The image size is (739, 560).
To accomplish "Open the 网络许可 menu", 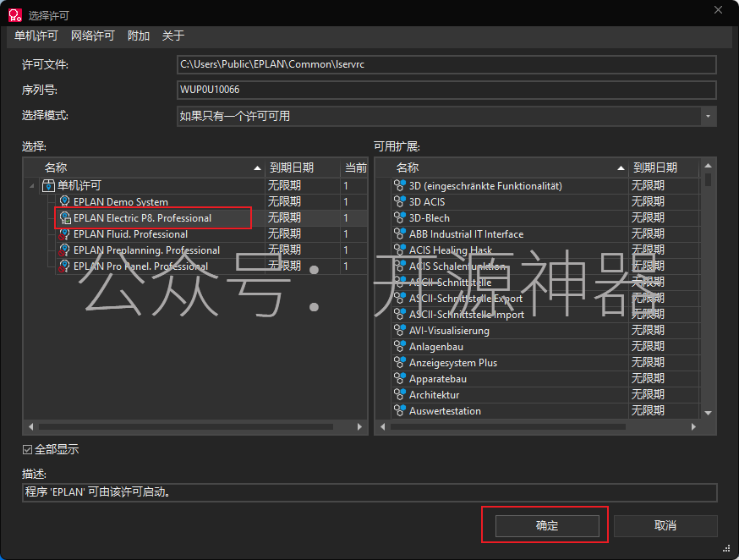I will point(93,36).
